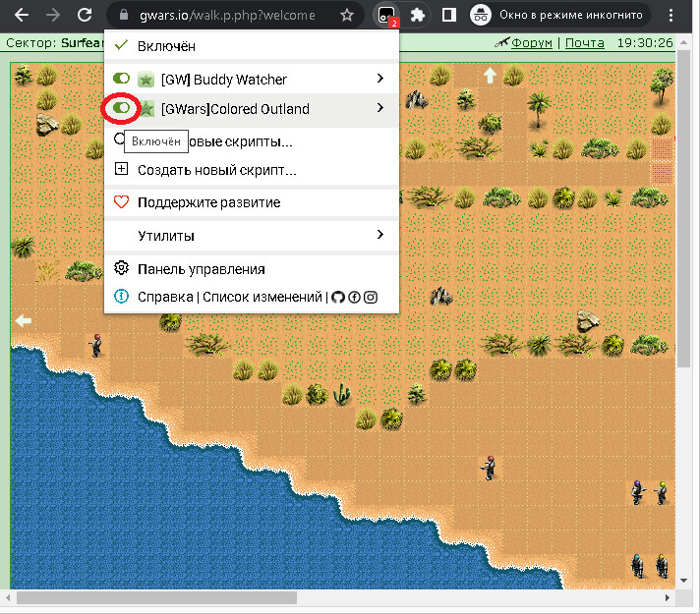Click the scroll right arrow at bottom
Image resolution: width=700 pixels, height=614 pixels.
(668, 598)
